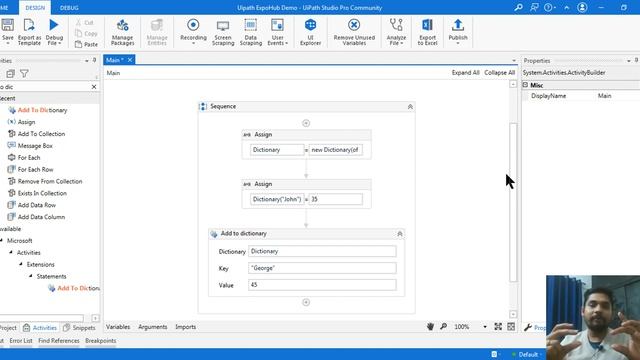Screen dimensions: 640x360
Task: Click the add activity plus below Add to dictionary
Action: 306,302
